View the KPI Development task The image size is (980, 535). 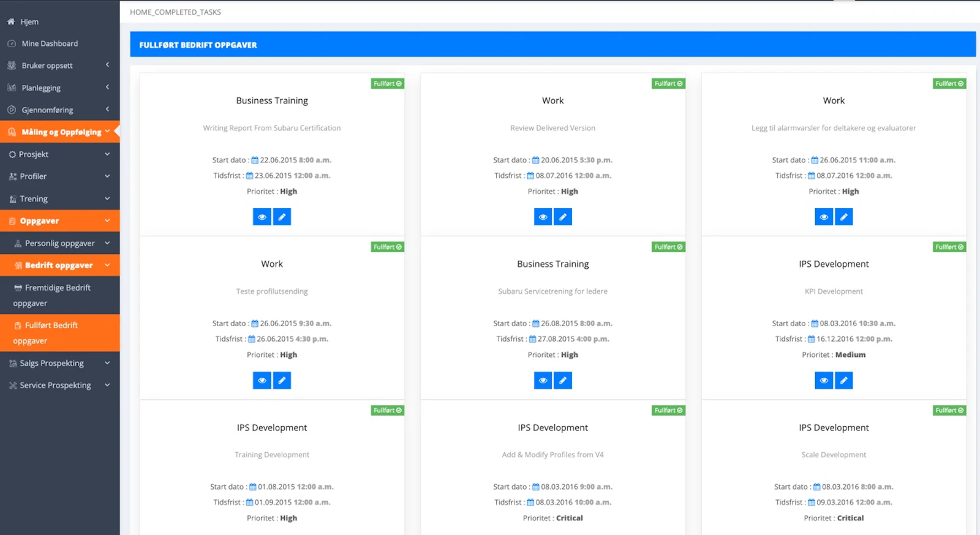[824, 380]
